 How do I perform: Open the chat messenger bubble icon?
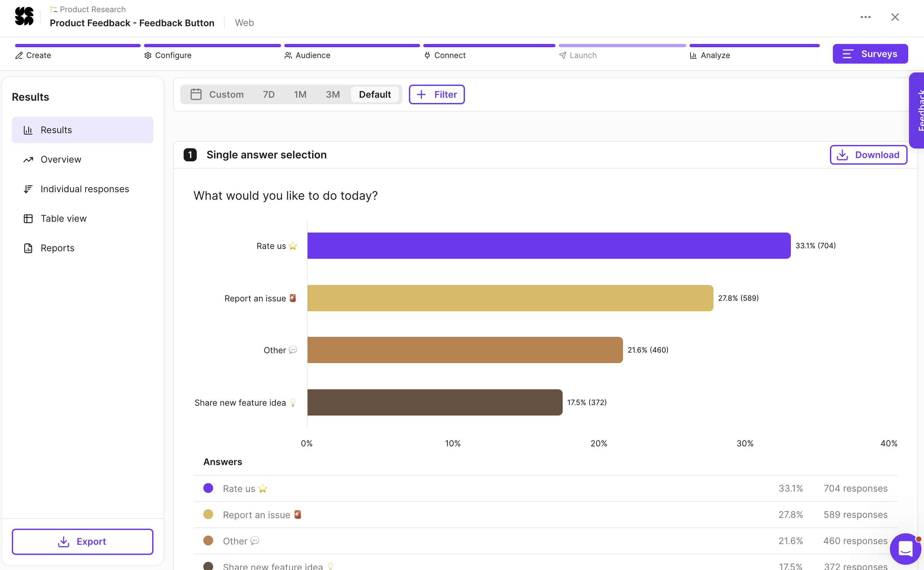905,548
